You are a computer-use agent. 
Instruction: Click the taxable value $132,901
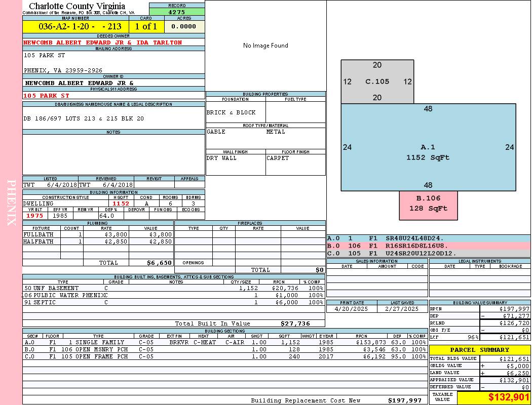tap(493, 397)
